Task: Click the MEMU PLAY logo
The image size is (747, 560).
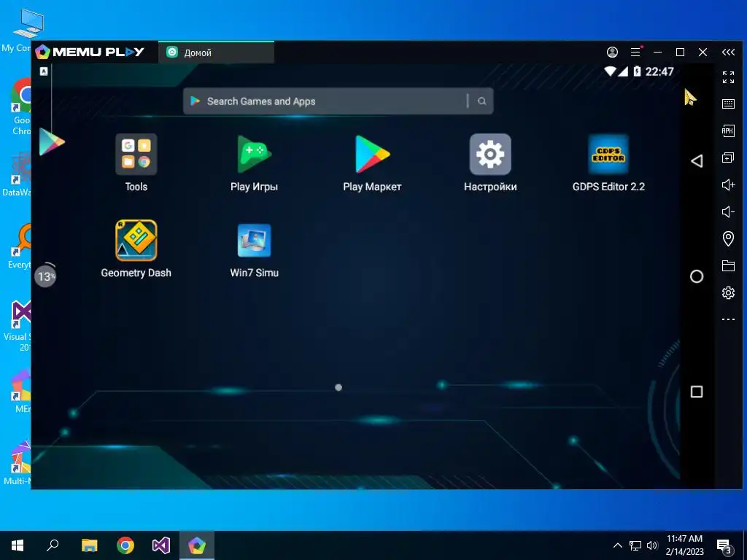Action: tap(90, 52)
